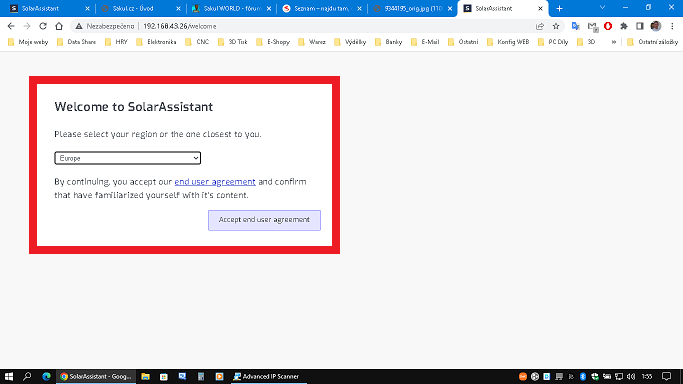Select SolarAssistant Google Chrome taskbar button
Image resolution: width=683 pixels, height=384 pixels.
click(x=96, y=376)
